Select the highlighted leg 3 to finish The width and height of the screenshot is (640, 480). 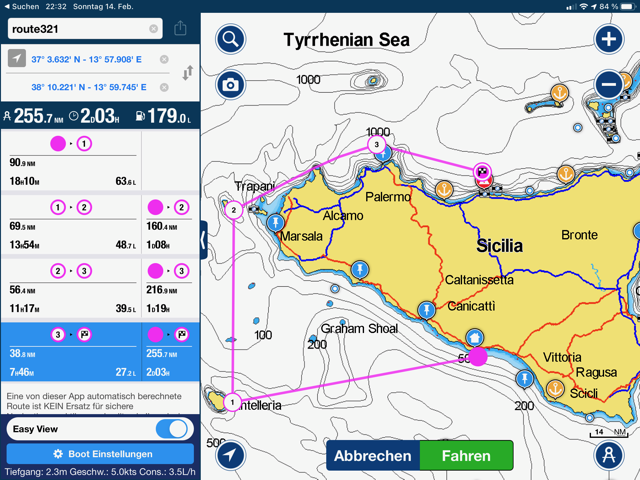(71, 351)
